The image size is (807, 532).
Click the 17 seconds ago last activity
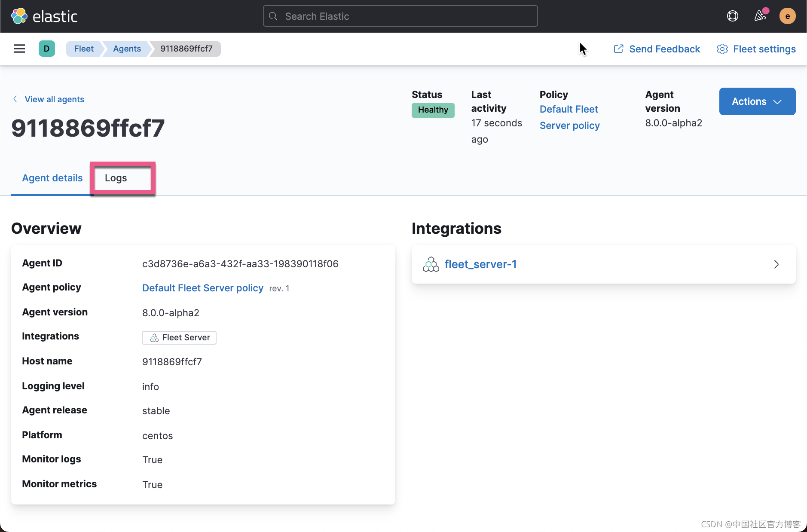tap(496, 131)
